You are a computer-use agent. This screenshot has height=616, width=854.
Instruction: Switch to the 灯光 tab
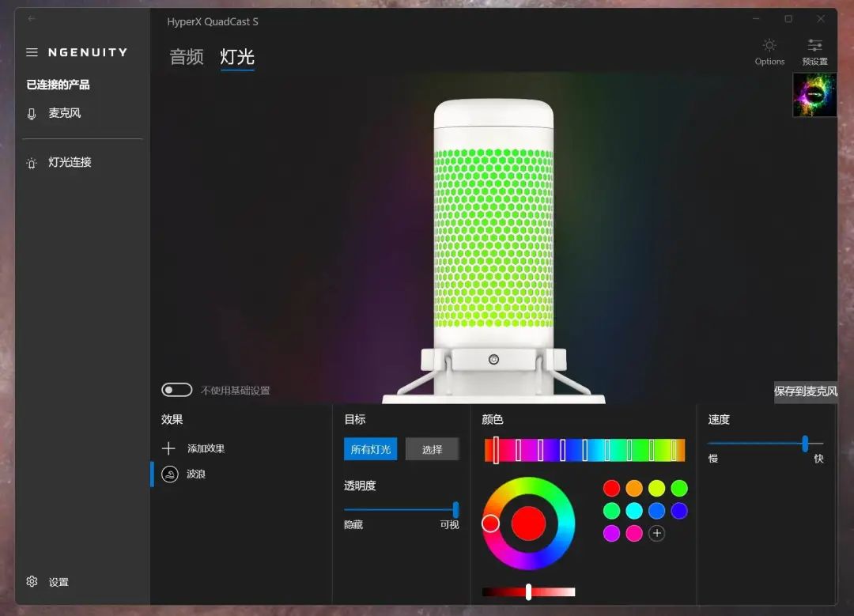click(x=237, y=57)
